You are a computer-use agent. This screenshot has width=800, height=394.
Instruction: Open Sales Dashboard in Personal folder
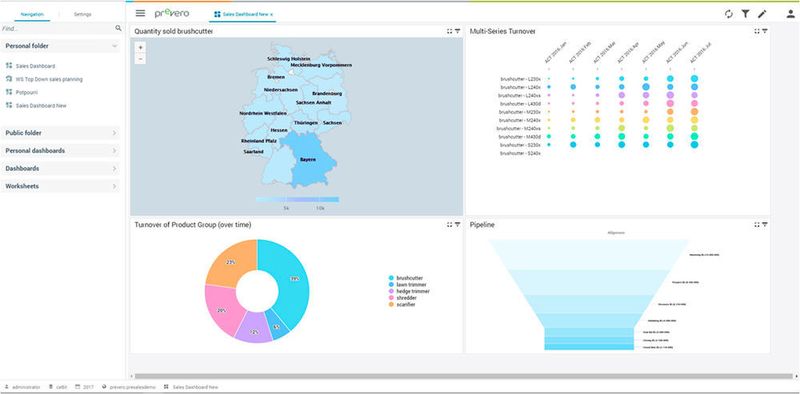pos(35,66)
